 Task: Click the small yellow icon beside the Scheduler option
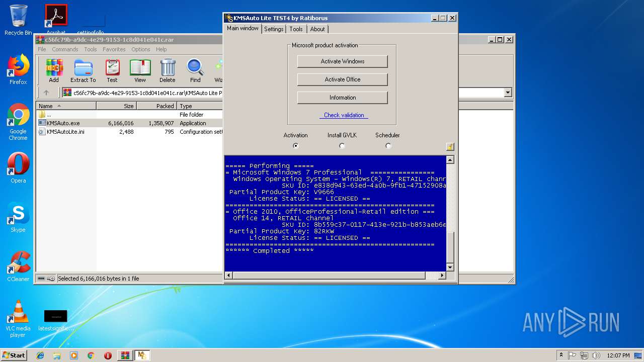pyautogui.click(x=450, y=146)
